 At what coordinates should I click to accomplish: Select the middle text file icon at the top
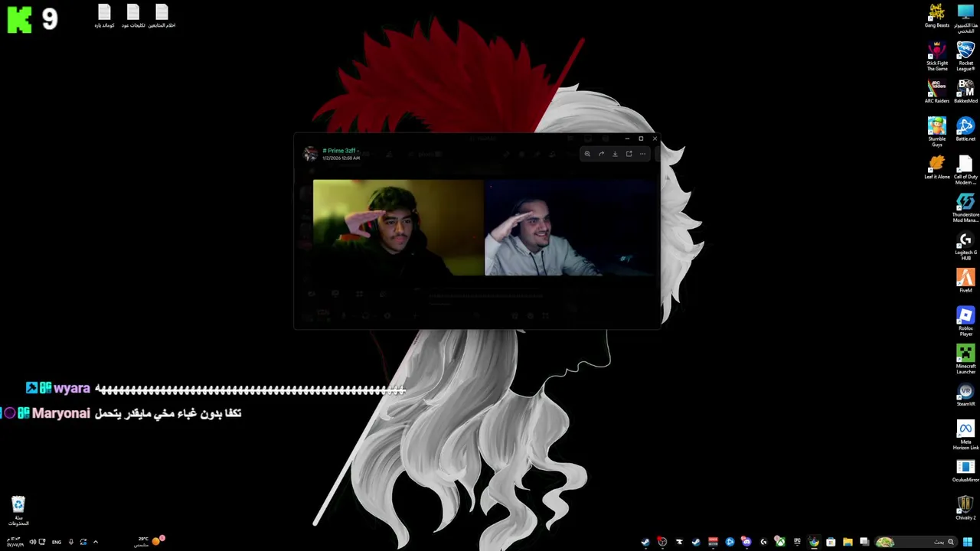tap(133, 16)
